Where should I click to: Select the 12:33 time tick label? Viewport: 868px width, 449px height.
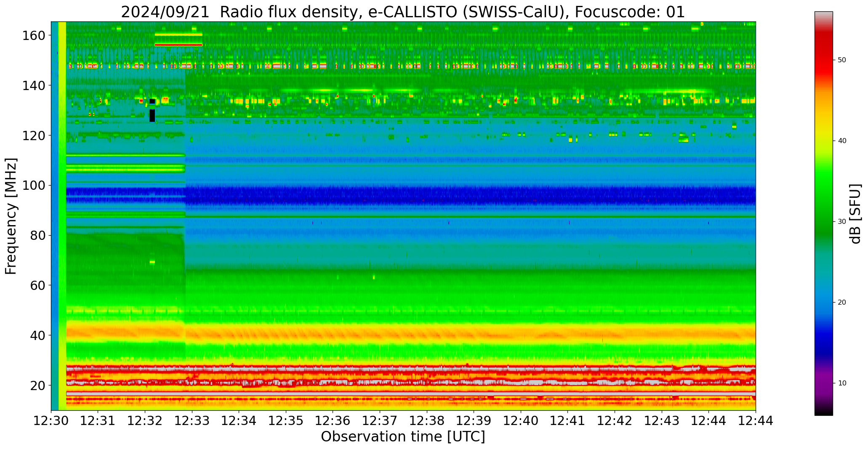192,421
